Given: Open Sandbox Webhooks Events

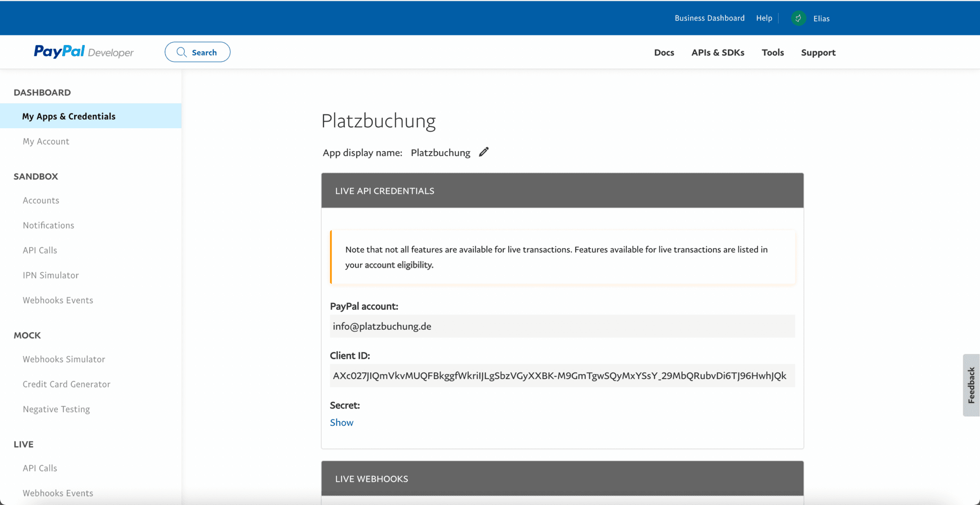Looking at the screenshot, I should 58,300.
